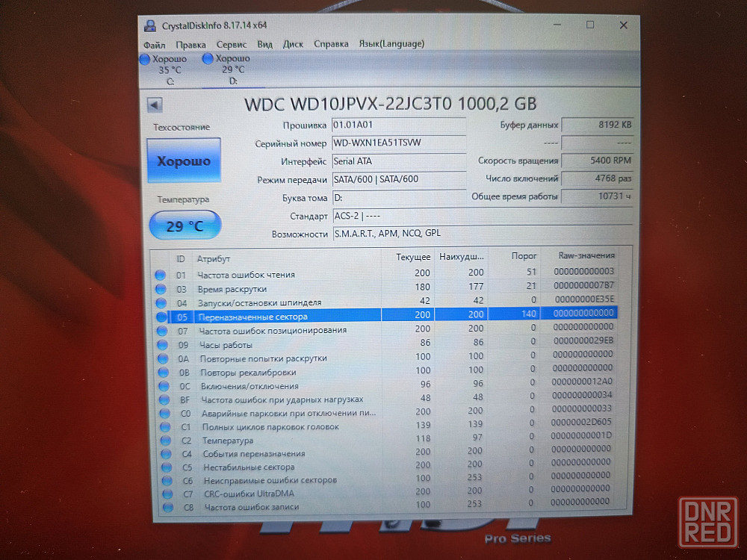This screenshot has height=560, width=747.
Task: Click status icon for Полных циклов парковок головок
Action: click(165, 427)
